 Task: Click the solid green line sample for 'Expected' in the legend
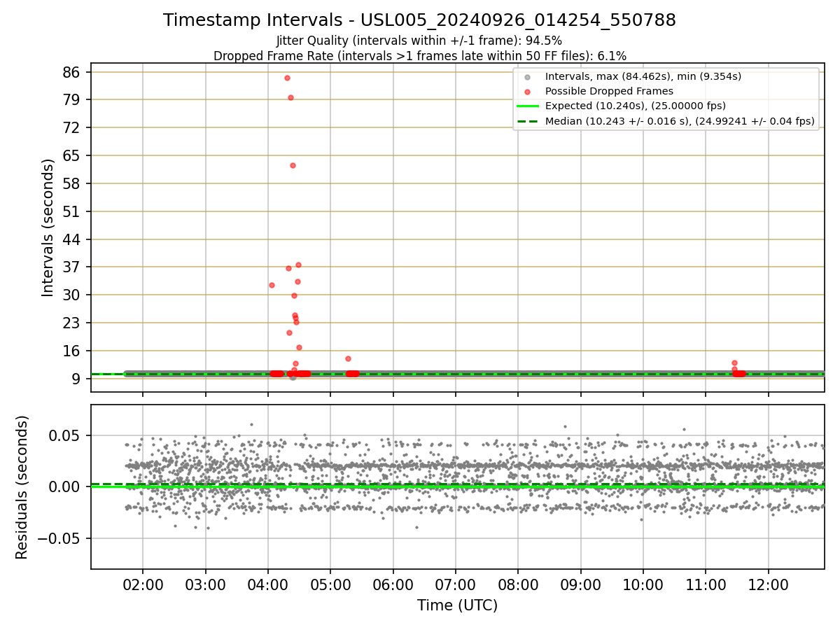(x=528, y=106)
